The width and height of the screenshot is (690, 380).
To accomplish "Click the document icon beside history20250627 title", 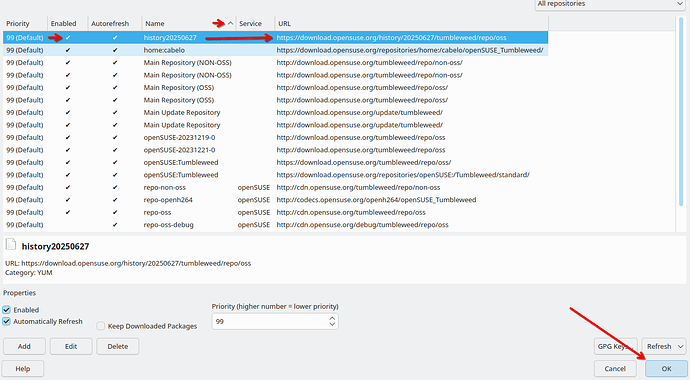I will click(11, 244).
